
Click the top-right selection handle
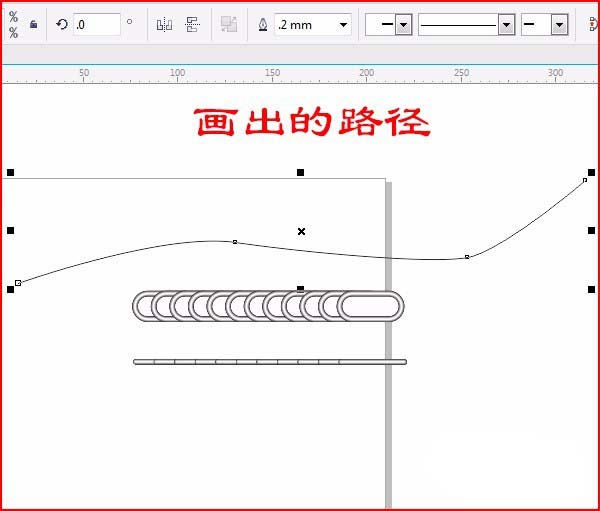[591, 173]
